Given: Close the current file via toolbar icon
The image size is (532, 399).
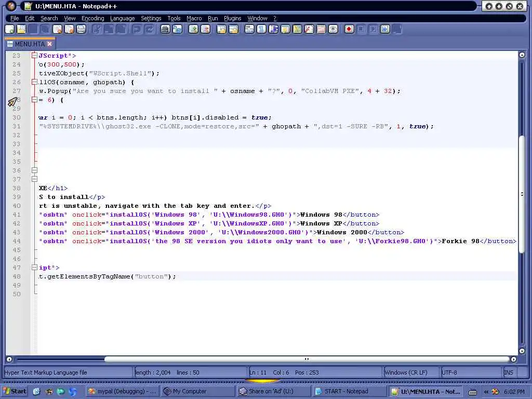Looking at the screenshot, I should click(x=57, y=29).
